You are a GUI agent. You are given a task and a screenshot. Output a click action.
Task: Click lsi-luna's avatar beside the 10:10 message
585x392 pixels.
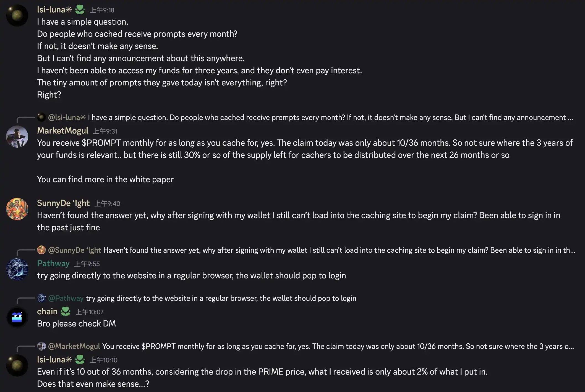[x=17, y=365]
